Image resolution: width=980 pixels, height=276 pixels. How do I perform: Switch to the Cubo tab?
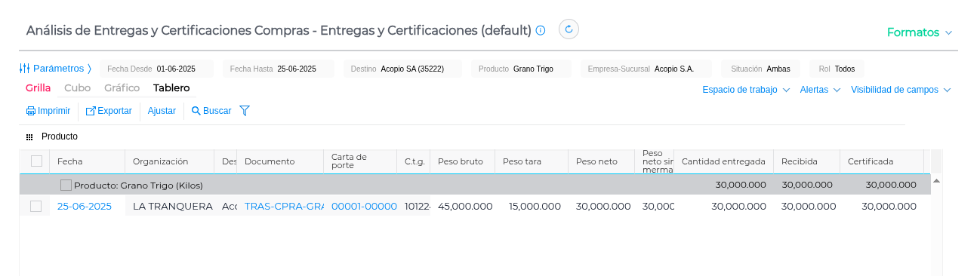click(77, 88)
